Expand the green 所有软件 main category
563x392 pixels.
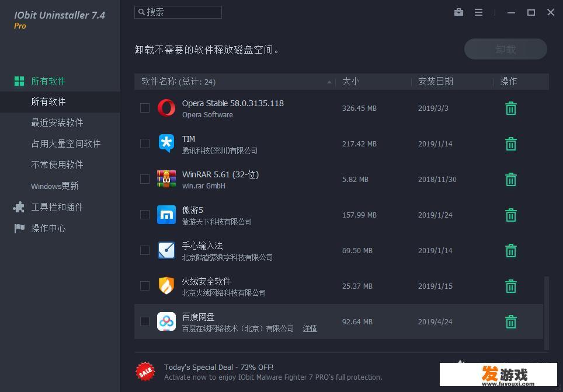(x=48, y=81)
